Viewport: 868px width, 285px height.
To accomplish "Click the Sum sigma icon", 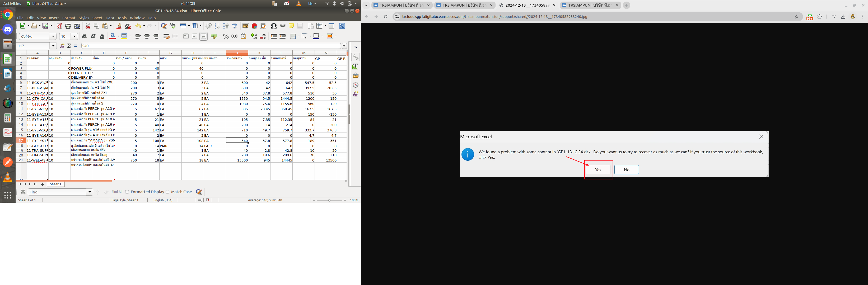I will (69, 46).
